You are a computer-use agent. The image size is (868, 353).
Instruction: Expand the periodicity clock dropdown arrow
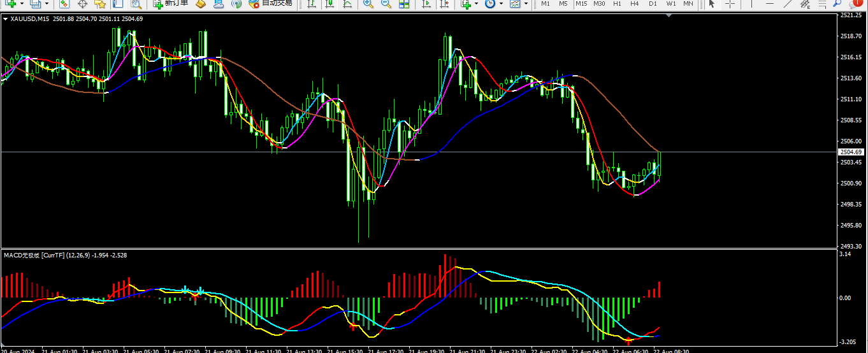[501, 4]
